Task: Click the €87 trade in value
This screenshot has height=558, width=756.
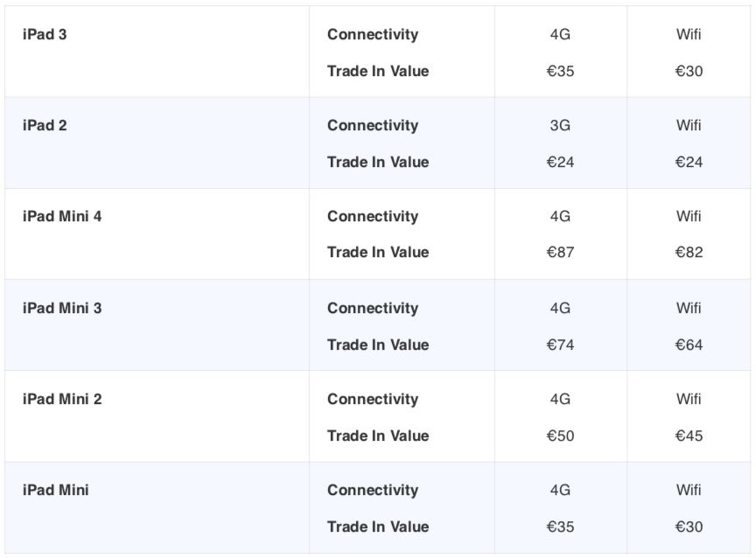Action: click(560, 252)
